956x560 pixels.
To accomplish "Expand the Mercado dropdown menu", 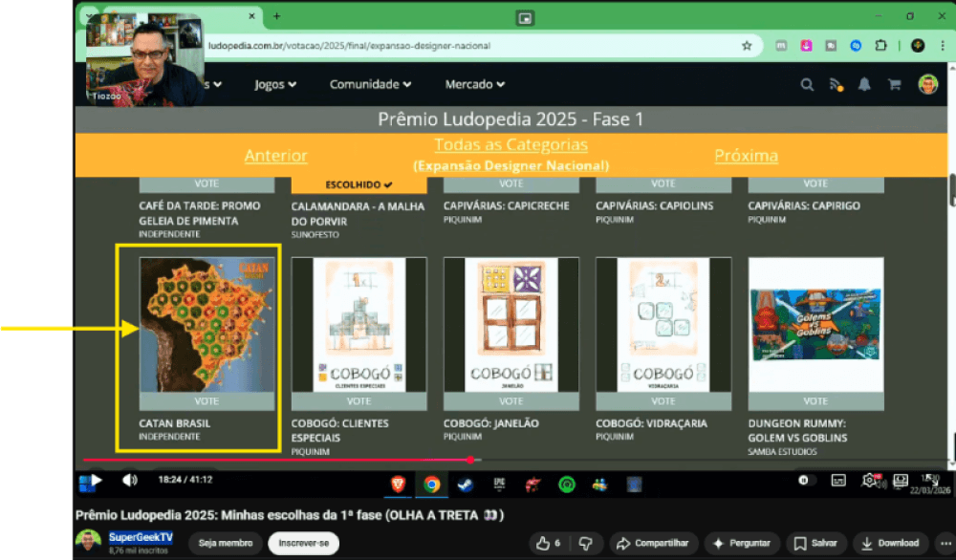I will pos(474,84).
